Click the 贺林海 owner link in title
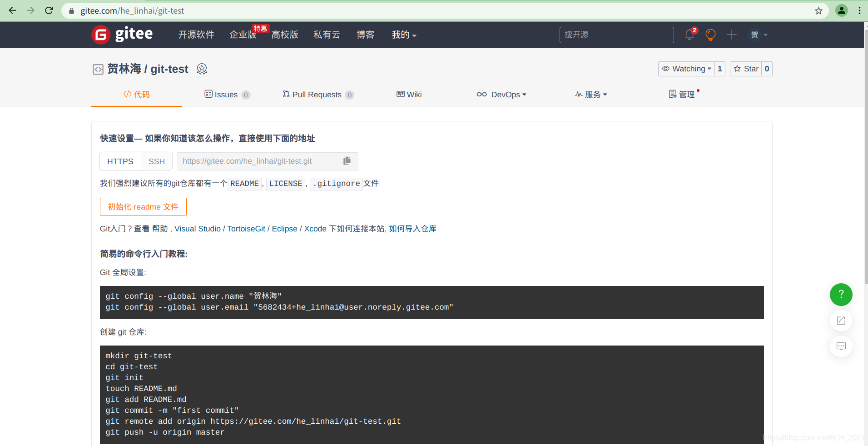Viewport: 868px width, 446px height. click(x=124, y=69)
